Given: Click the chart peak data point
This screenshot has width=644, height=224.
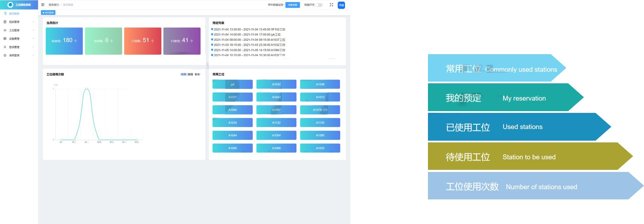Looking at the screenshot, I should [x=87, y=89].
